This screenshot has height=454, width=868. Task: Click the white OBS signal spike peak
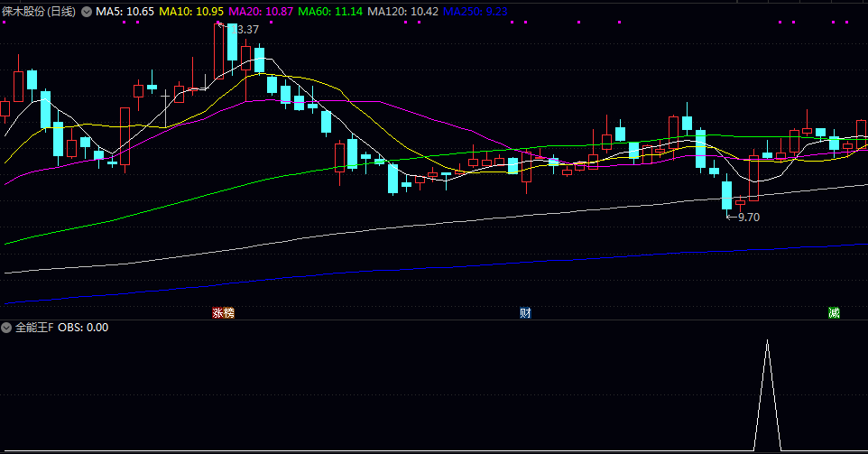coord(767,342)
